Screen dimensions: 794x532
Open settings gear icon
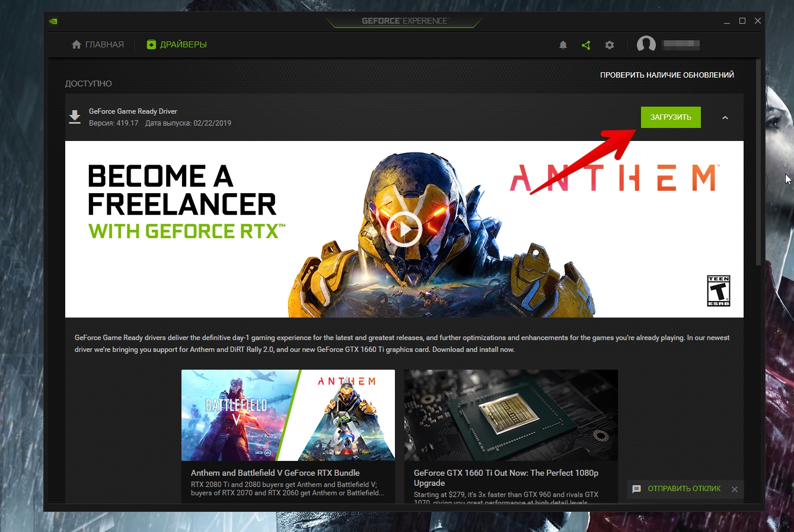610,45
